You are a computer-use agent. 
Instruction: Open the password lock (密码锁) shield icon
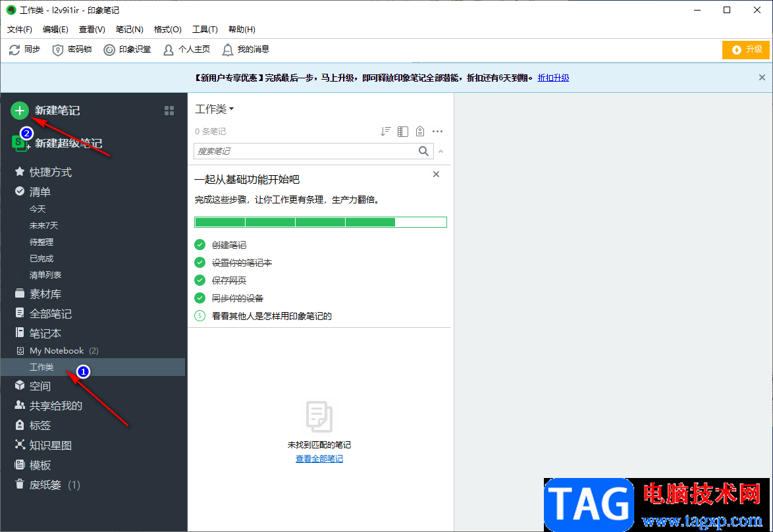click(x=58, y=49)
